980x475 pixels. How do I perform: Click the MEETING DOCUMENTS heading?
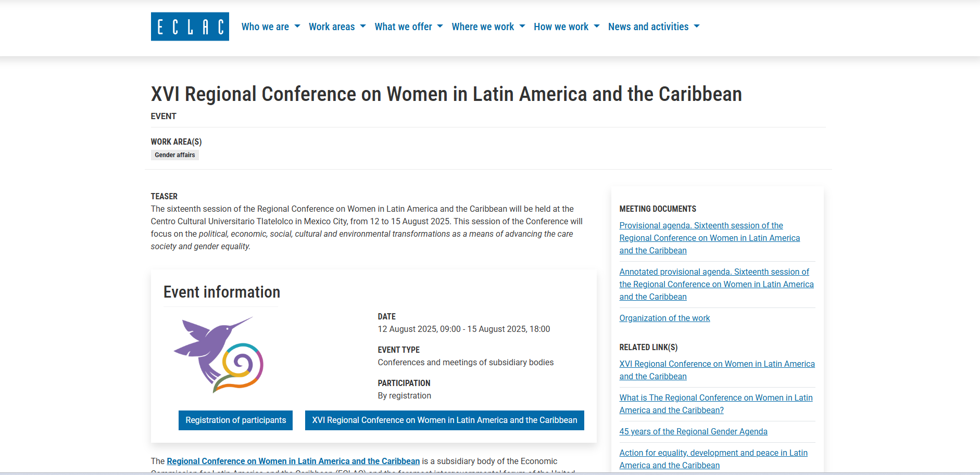658,209
